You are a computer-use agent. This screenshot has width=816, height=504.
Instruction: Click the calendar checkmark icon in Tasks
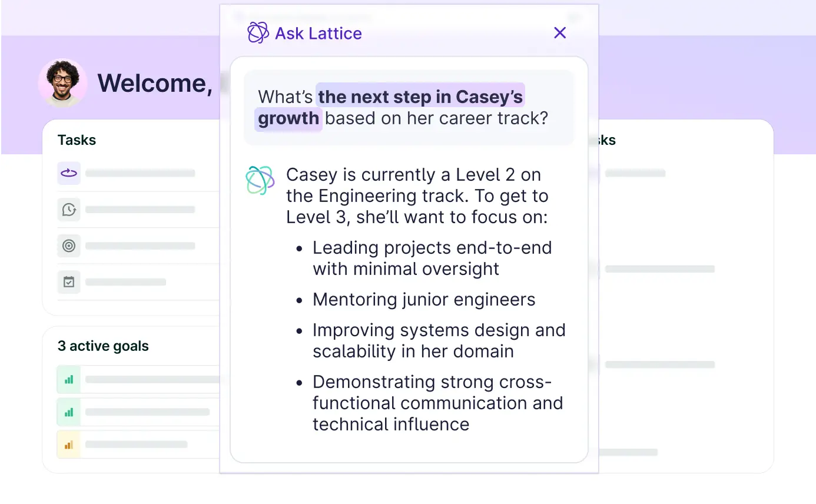69,282
